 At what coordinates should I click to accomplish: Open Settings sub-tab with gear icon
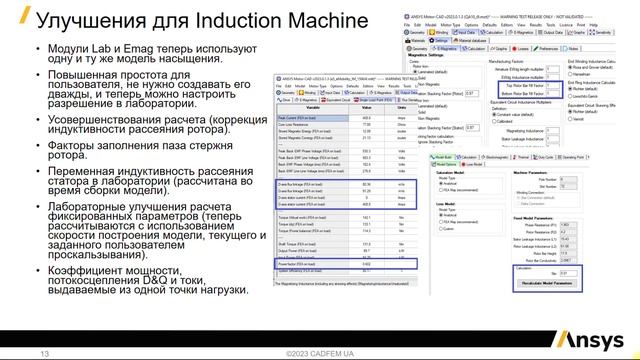tap(439, 40)
